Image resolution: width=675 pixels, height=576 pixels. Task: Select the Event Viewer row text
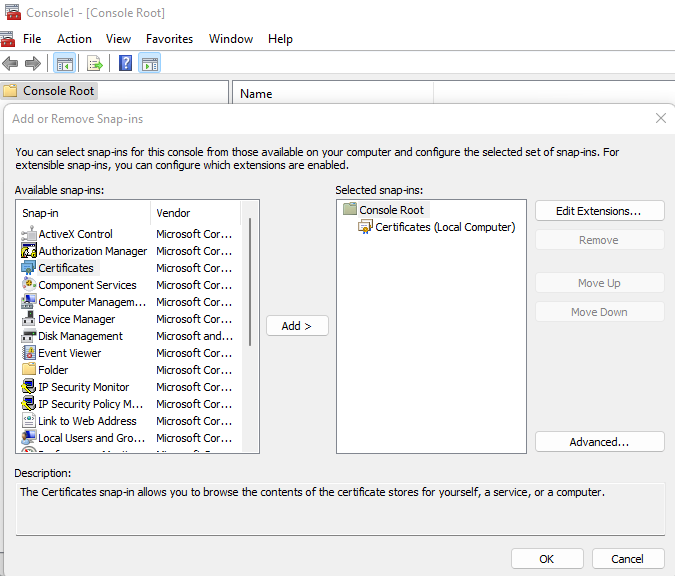pyautogui.click(x=70, y=353)
